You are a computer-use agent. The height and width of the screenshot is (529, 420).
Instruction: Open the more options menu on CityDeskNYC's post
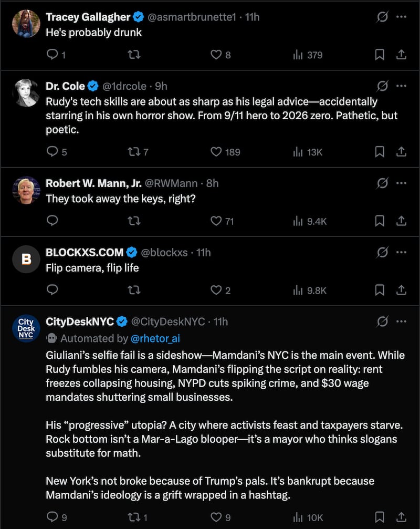[x=402, y=320]
